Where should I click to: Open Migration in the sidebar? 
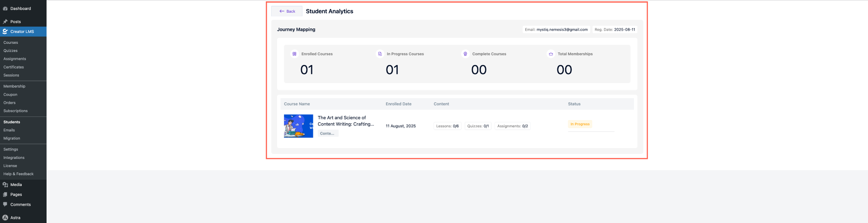pyautogui.click(x=12, y=138)
